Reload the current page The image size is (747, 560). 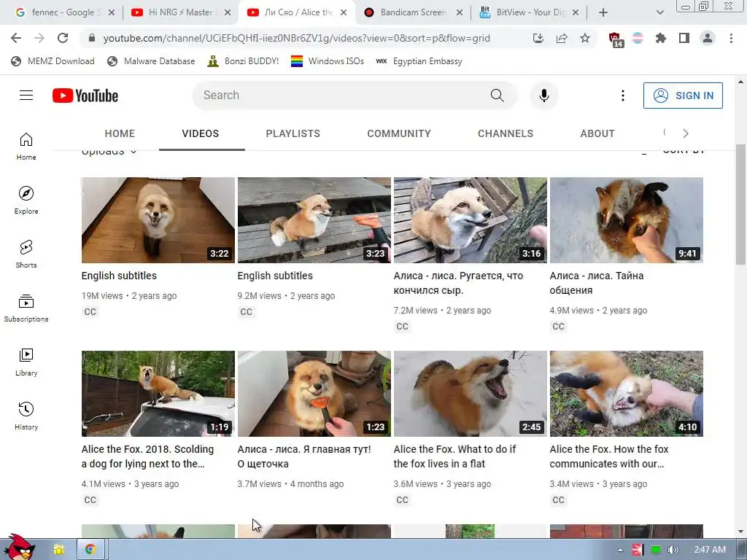point(63,38)
